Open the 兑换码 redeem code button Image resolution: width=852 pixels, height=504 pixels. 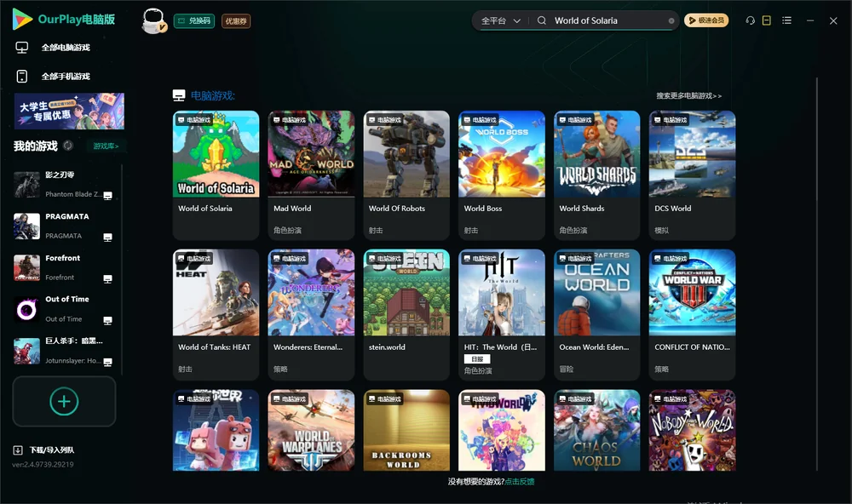tap(194, 21)
